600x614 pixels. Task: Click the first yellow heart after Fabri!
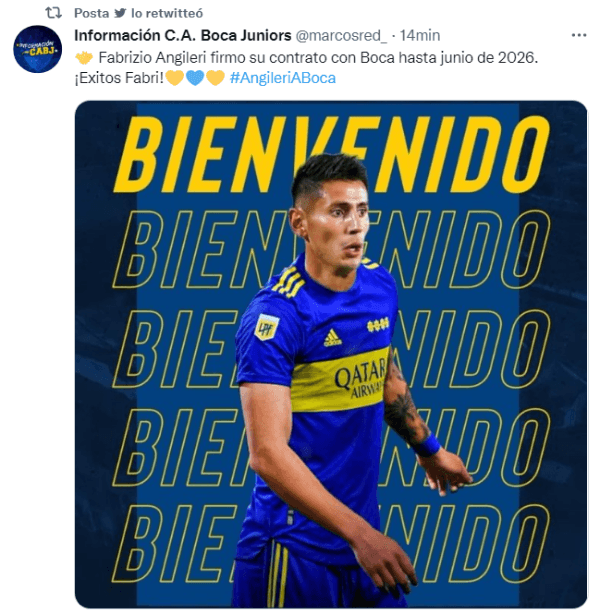point(175,78)
